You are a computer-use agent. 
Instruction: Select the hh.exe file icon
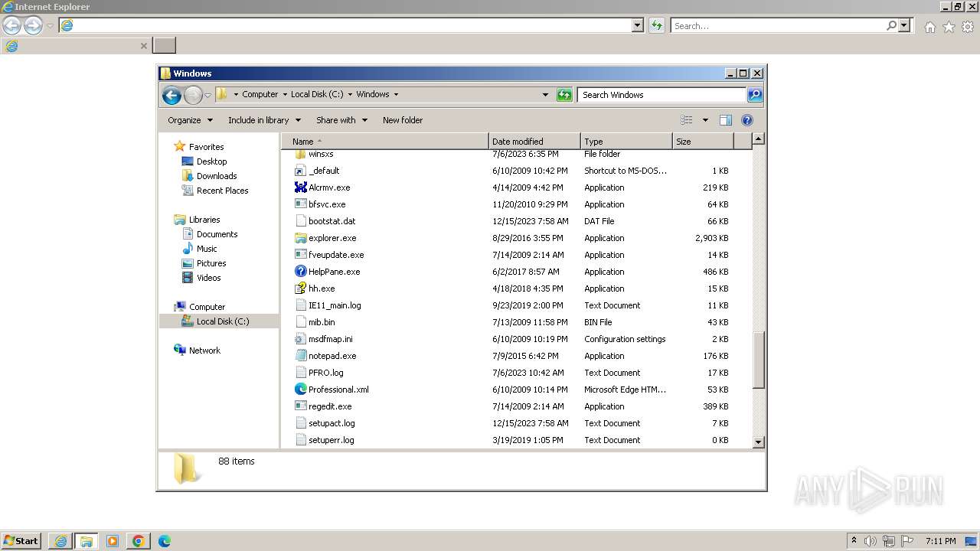pos(301,289)
